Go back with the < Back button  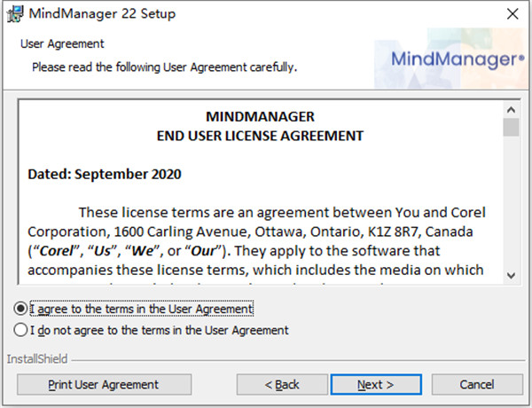coord(282,385)
